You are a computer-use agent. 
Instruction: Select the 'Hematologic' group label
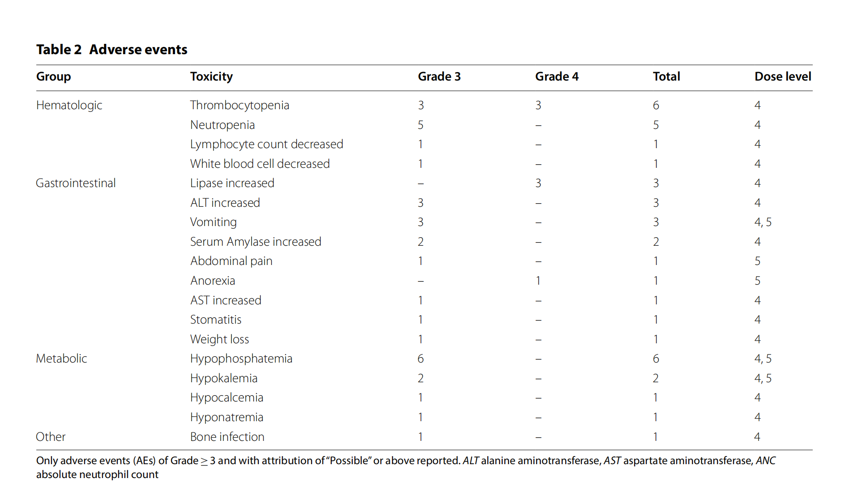(69, 105)
